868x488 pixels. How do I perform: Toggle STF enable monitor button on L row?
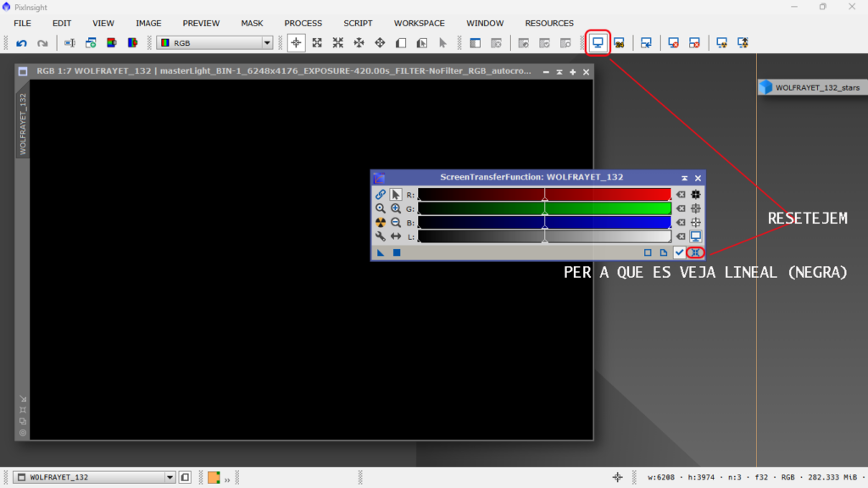pyautogui.click(x=696, y=236)
